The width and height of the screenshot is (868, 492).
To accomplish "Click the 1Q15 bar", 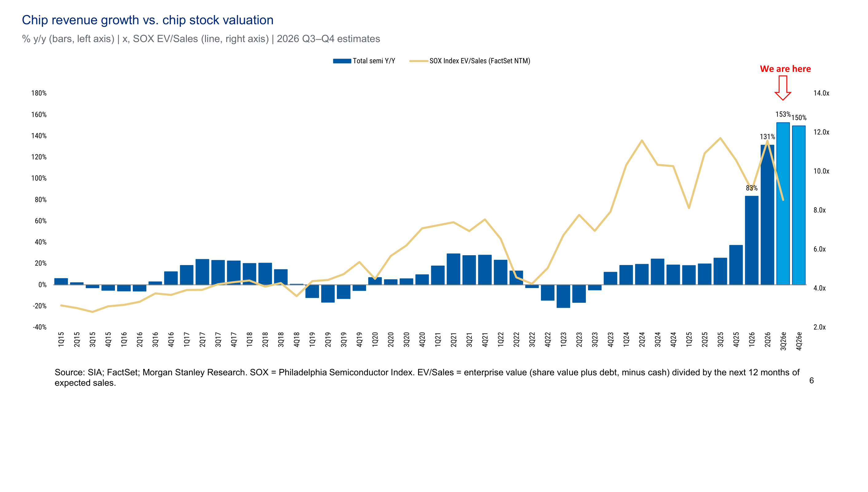I will pos(61,282).
